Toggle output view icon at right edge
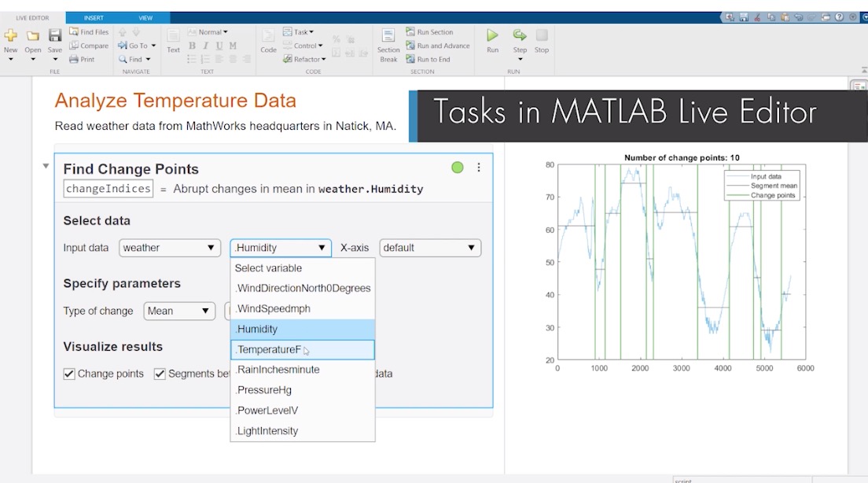Viewport: 868px width, 483px height. 859,86
